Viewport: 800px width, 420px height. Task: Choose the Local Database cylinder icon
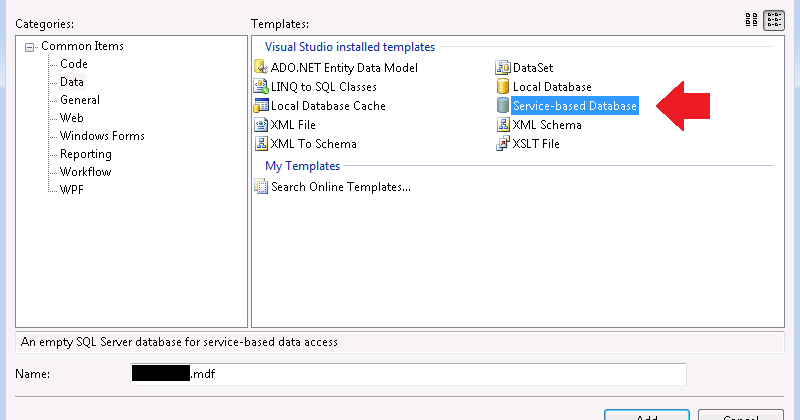[x=503, y=86]
